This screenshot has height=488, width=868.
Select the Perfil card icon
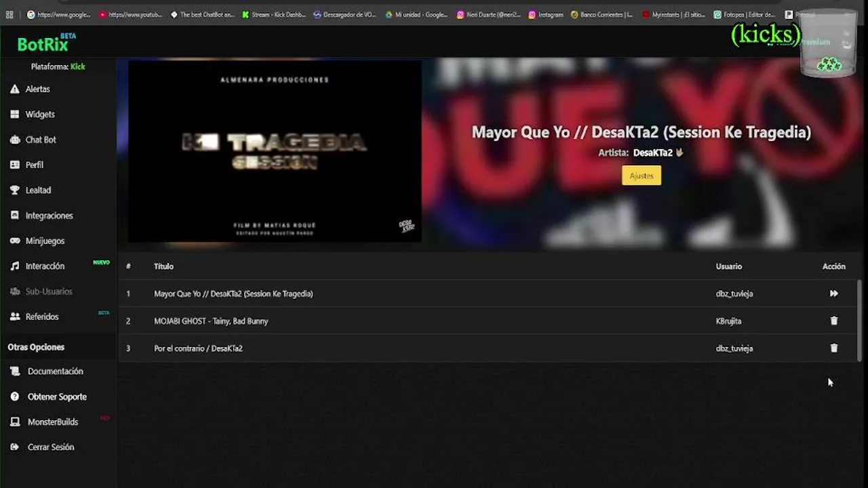15,165
